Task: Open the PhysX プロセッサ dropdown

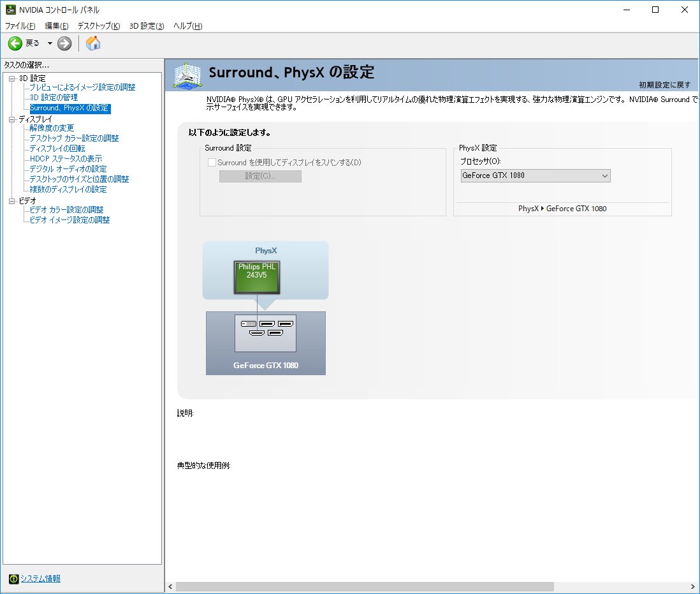Action: click(x=536, y=175)
